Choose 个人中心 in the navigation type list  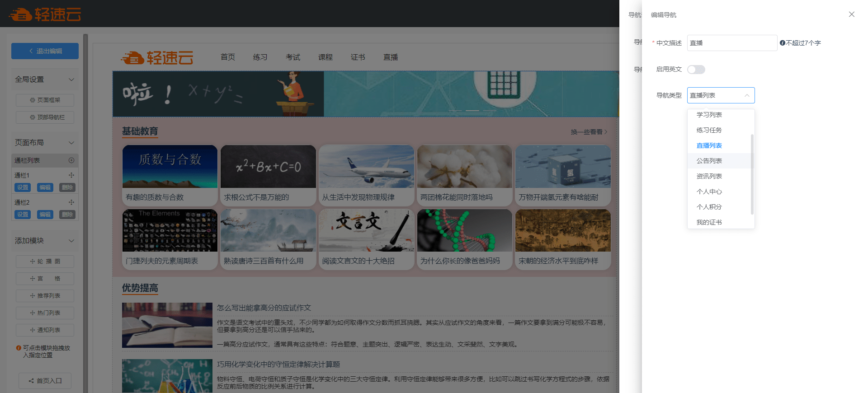coord(709,192)
